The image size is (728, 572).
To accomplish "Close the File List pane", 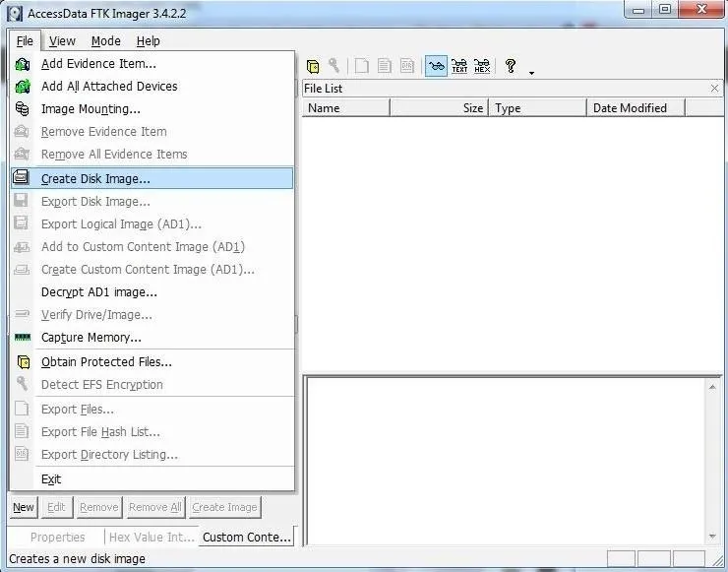I will [x=714, y=89].
